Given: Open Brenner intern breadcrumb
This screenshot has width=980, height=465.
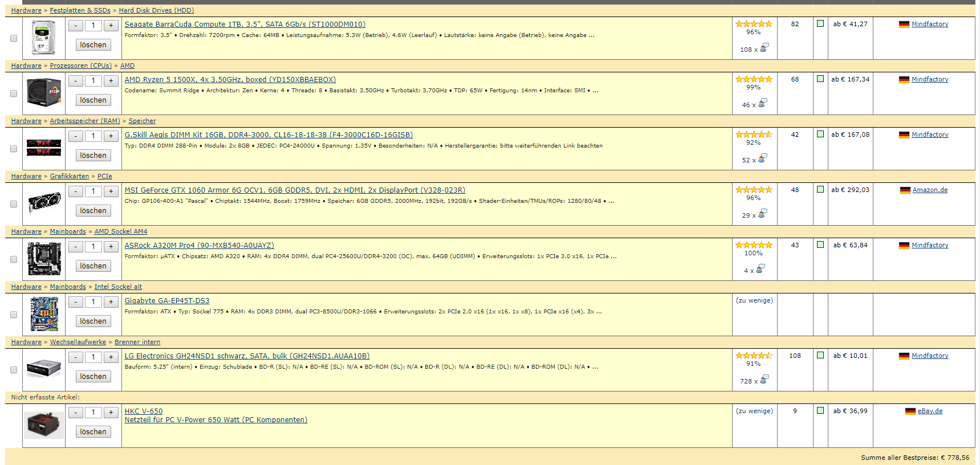Looking at the screenshot, I should coord(137,342).
